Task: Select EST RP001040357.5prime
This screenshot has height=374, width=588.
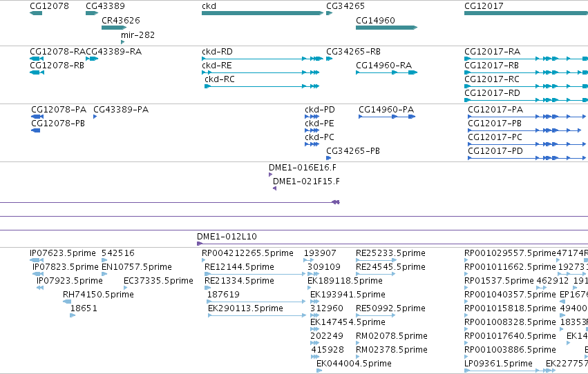Action: (510, 295)
